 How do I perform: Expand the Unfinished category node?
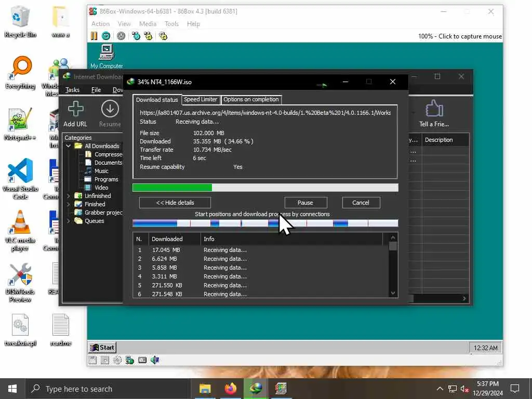pyautogui.click(x=68, y=196)
